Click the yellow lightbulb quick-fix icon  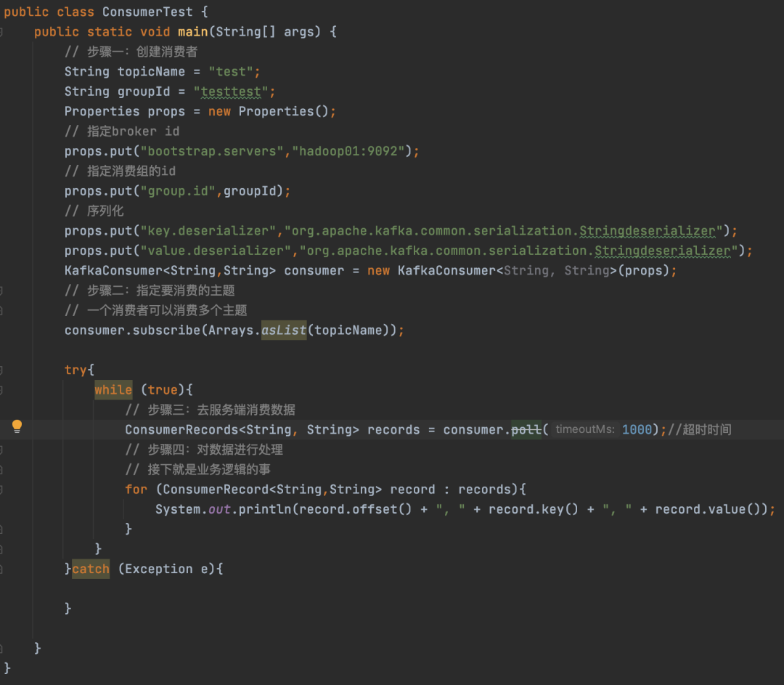[x=17, y=426]
